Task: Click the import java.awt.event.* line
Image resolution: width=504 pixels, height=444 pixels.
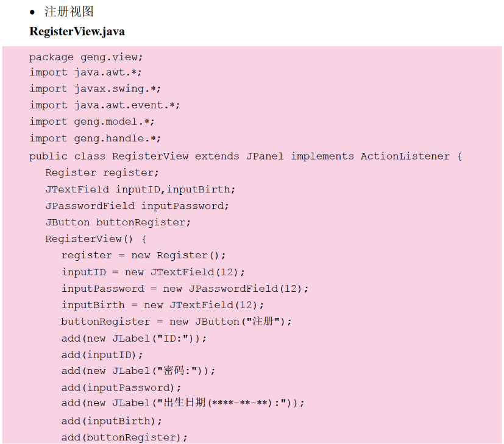Action: point(105,105)
